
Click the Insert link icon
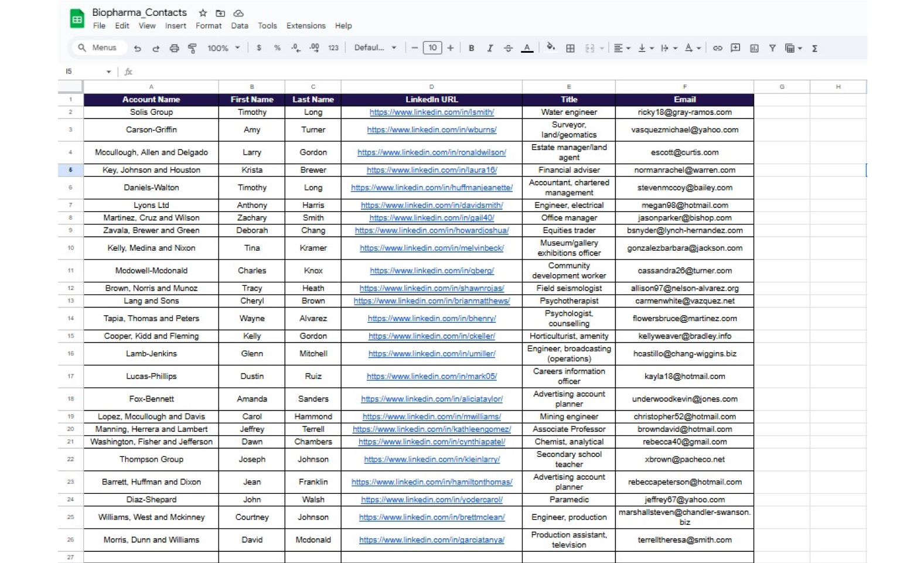[x=717, y=49]
